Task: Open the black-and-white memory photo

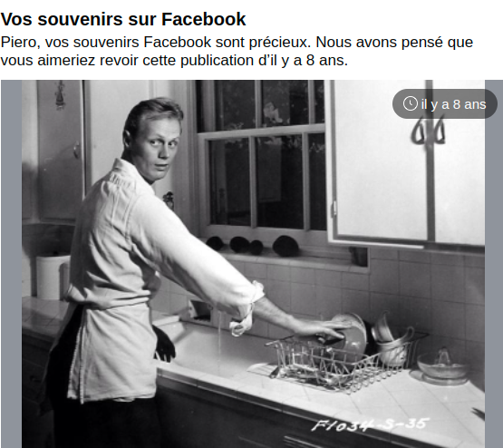Action: [x=253, y=264]
